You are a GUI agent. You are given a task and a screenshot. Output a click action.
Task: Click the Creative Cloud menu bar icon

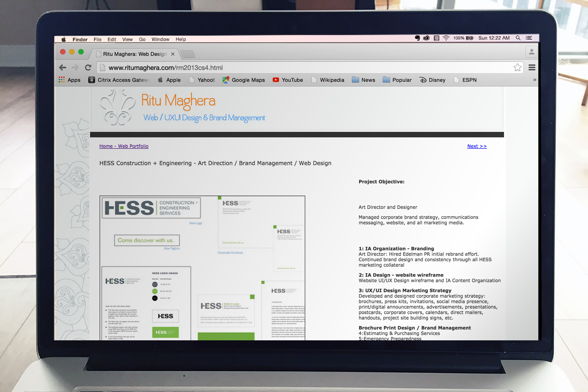pos(426,38)
